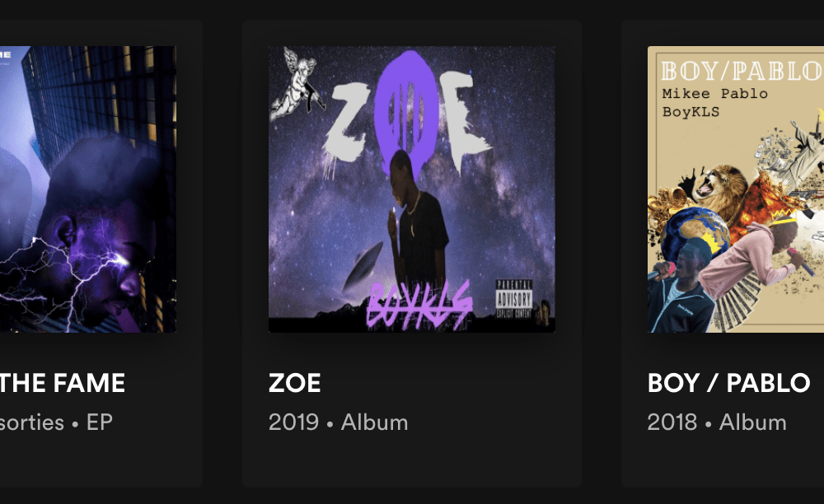Click the 'Mikee Pablo' text on cover art
824x504 pixels.
click(714, 93)
